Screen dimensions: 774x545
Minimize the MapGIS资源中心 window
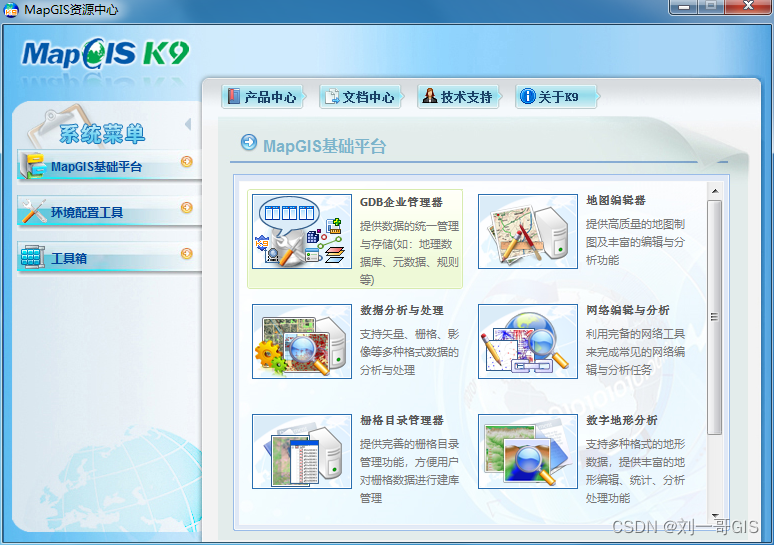coord(684,6)
